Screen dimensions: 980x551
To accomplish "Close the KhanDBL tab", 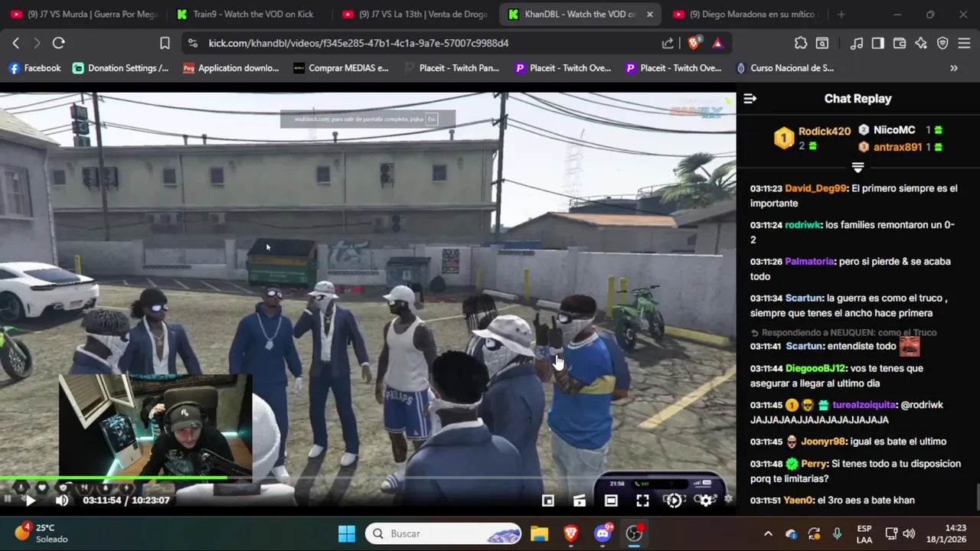I will click(x=650, y=15).
